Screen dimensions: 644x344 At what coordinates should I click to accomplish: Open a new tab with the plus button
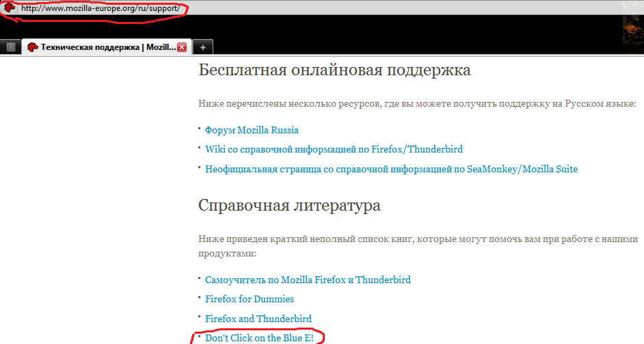coord(203,47)
